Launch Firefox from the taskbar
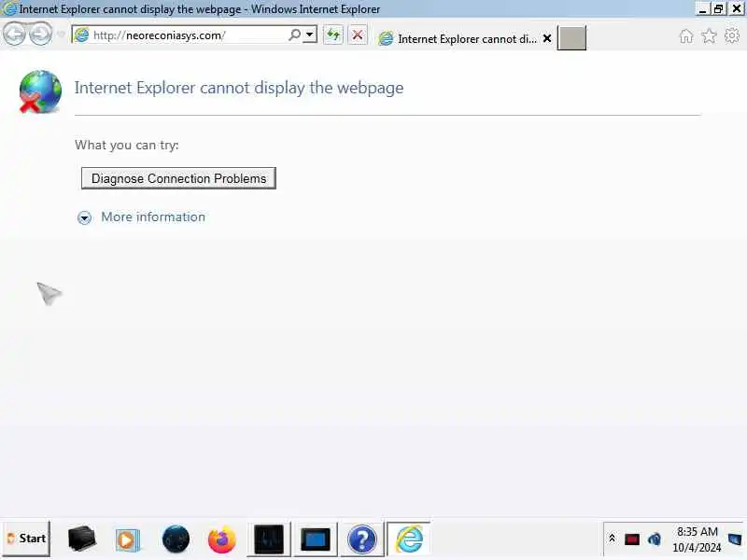This screenshot has width=747, height=560. point(222,539)
